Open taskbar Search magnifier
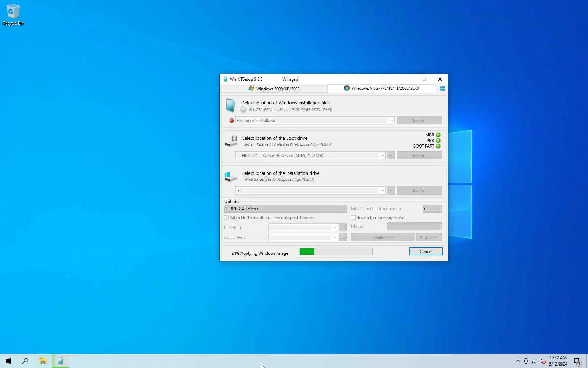 click(x=25, y=361)
